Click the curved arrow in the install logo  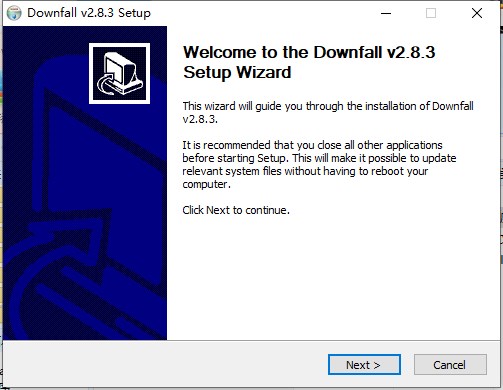[106, 86]
